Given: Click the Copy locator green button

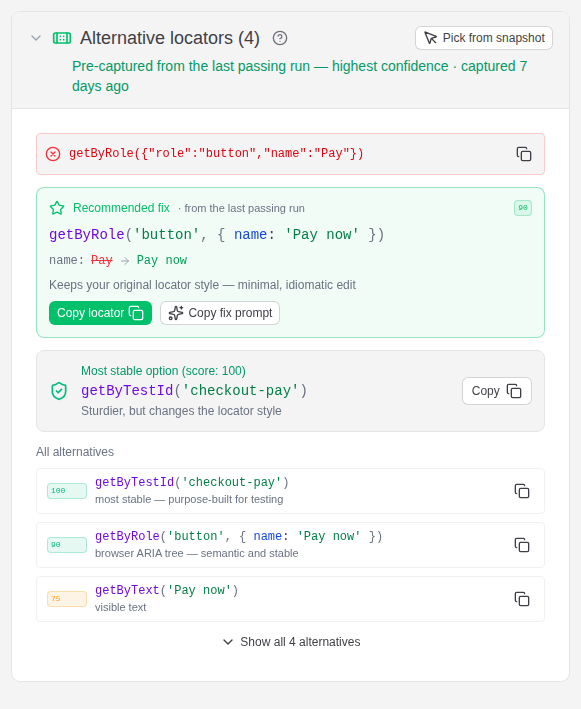Looking at the screenshot, I should tap(100, 313).
